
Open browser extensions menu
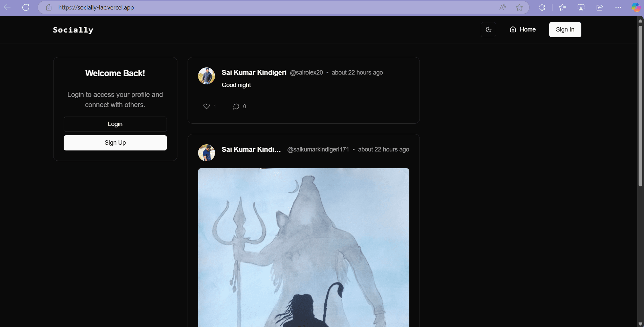coord(542,7)
